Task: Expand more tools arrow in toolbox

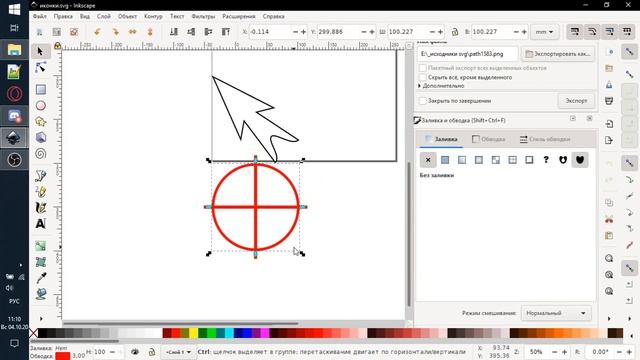Action: (41, 318)
